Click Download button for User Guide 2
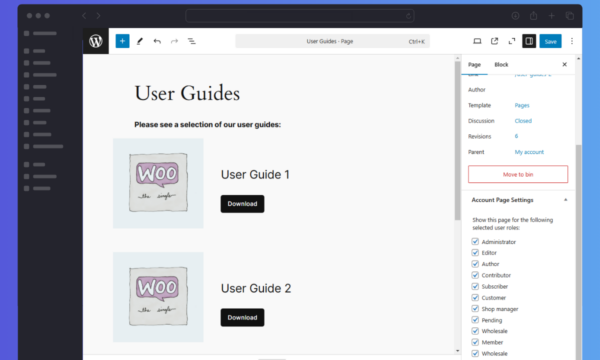 click(242, 318)
